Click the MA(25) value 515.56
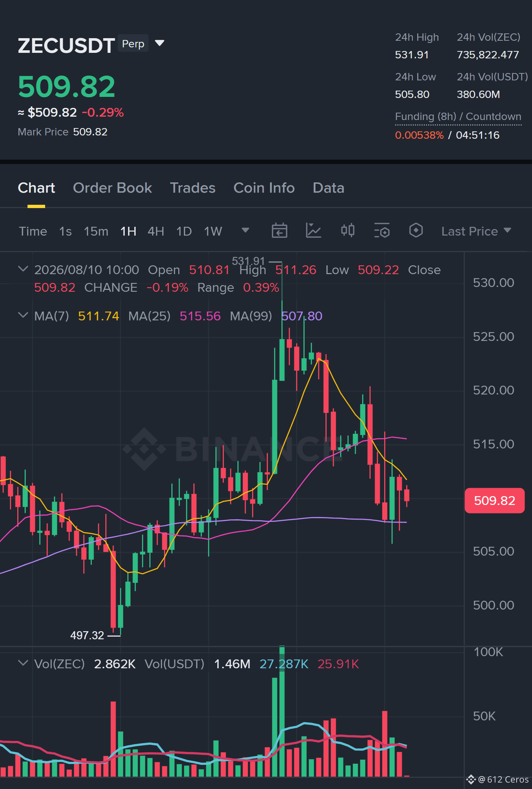The image size is (532, 789). (200, 316)
